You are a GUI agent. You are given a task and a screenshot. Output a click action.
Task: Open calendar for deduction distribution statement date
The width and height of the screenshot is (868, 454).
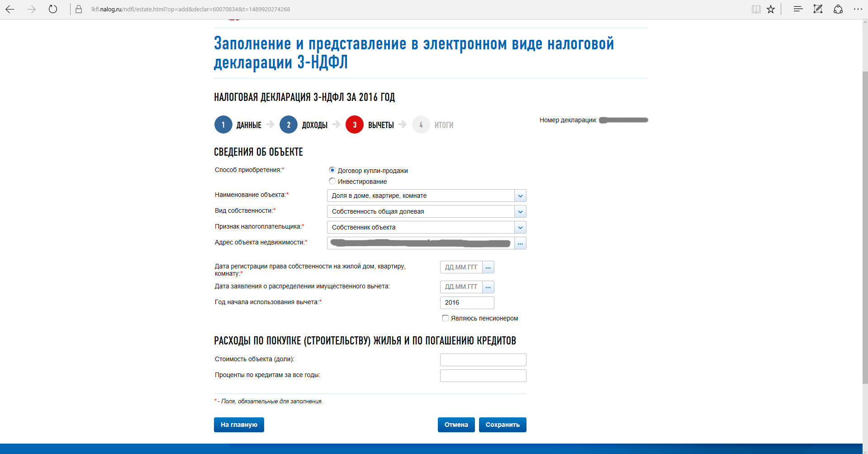(x=488, y=287)
